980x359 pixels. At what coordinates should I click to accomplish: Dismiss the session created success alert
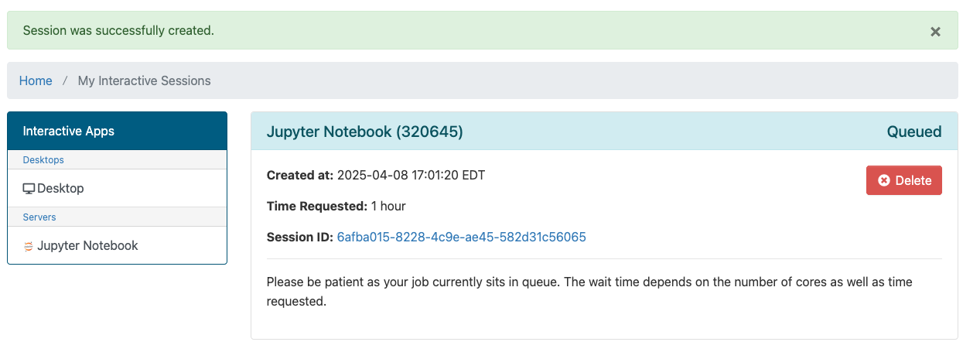tap(935, 32)
